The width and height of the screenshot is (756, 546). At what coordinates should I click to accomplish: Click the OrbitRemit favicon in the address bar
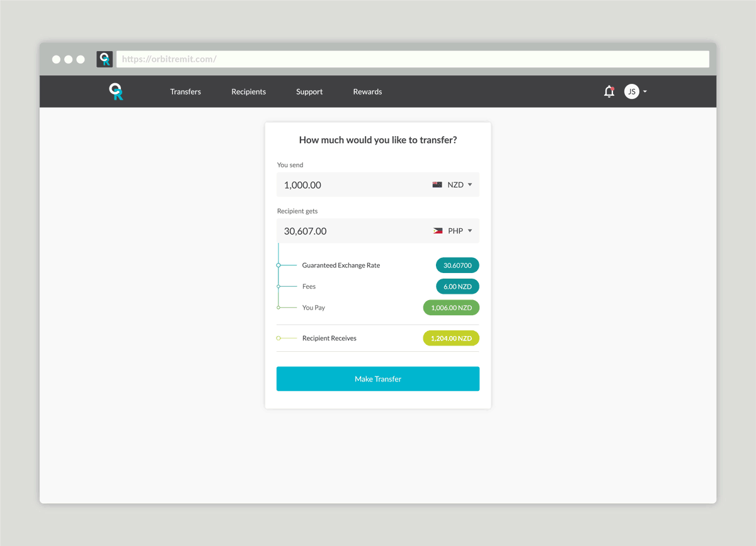pos(104,59)
